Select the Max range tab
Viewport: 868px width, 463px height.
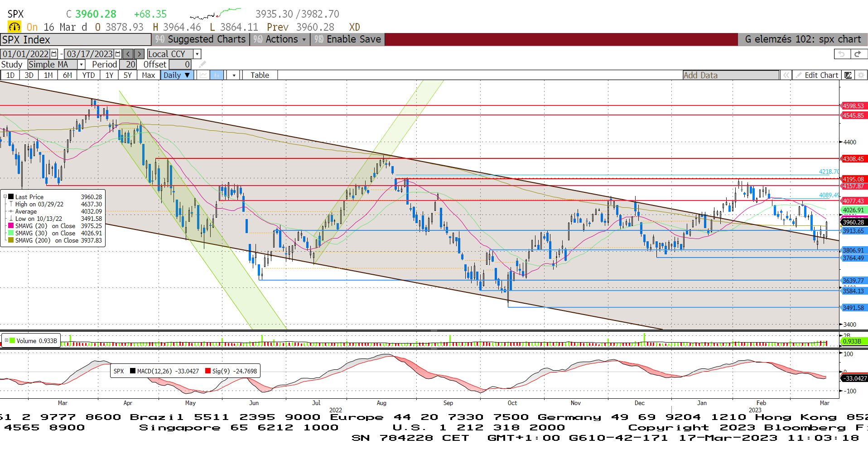(x=148, y=75)
